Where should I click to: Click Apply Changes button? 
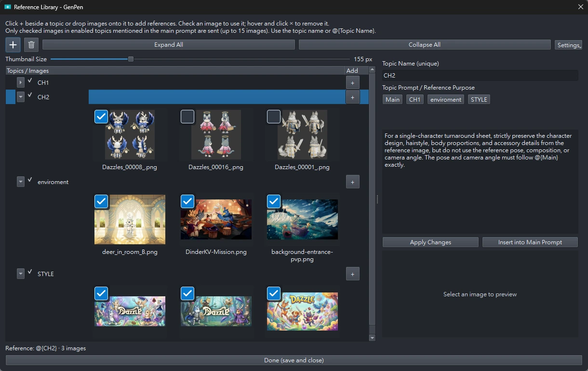click(430, 242)
